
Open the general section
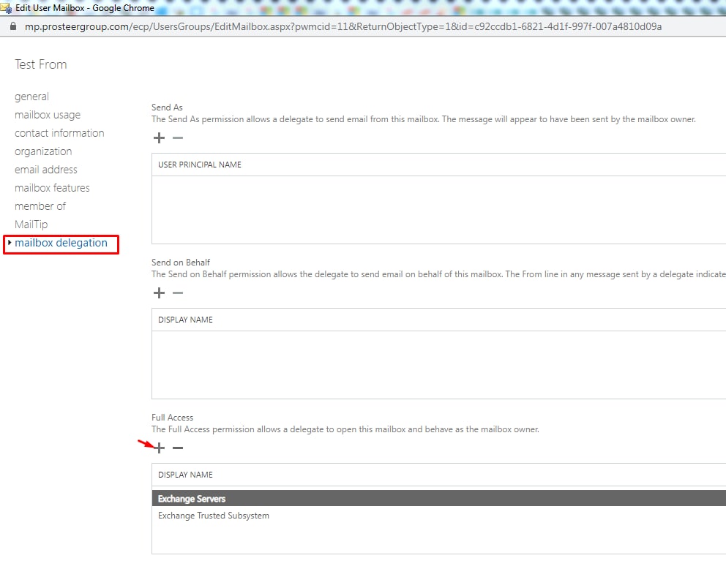31,97
